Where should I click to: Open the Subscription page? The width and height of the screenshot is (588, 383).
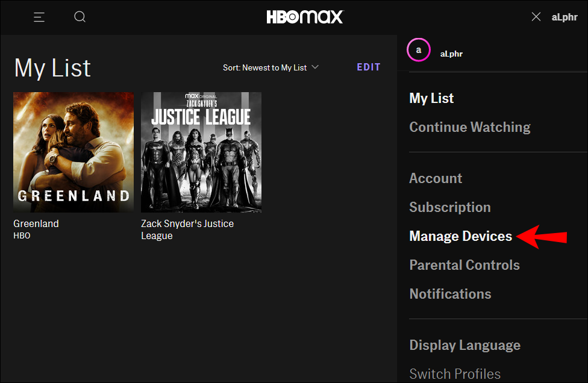tap(449, 207)
